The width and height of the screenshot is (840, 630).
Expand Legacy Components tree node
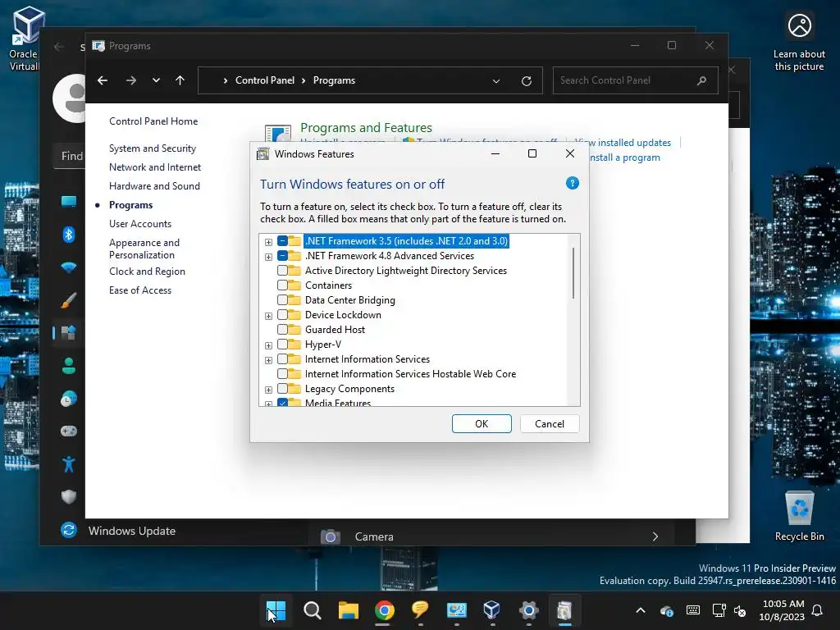[268, 390]
